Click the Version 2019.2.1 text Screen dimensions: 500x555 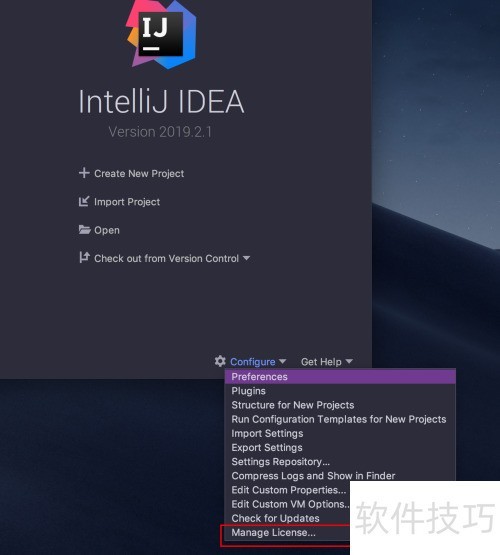click(x=160, y=132)
